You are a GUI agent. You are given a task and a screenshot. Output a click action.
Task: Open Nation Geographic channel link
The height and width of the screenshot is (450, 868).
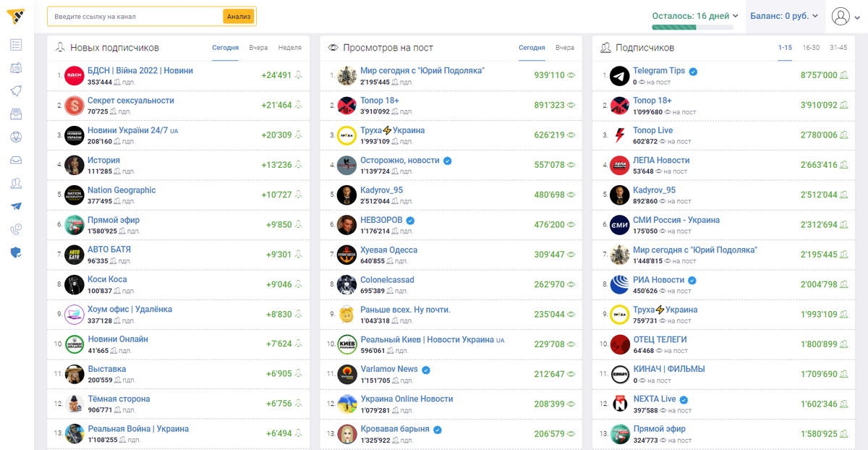(x=122, y=190)
